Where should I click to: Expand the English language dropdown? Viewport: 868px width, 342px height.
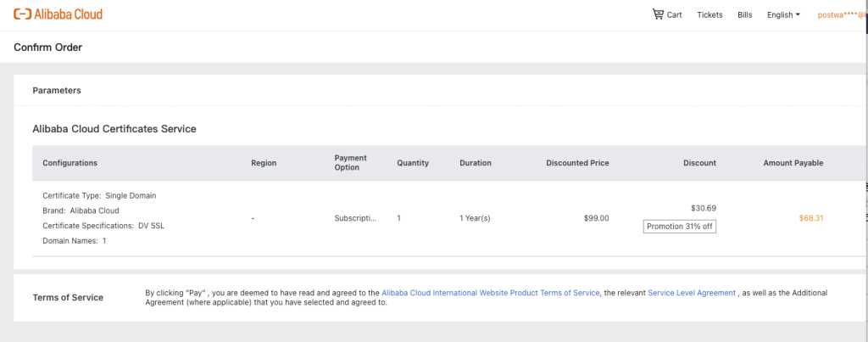coord(782,14)
